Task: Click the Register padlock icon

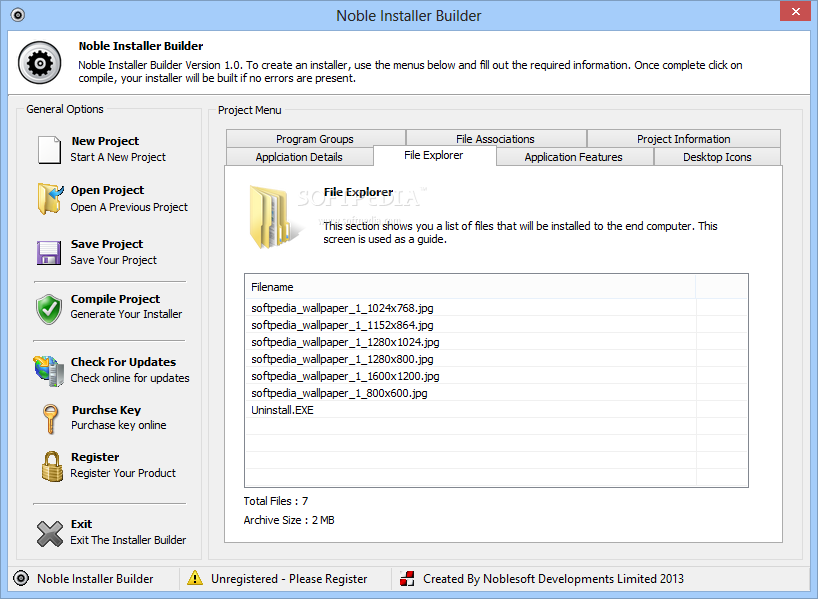Action: [52, 466]
